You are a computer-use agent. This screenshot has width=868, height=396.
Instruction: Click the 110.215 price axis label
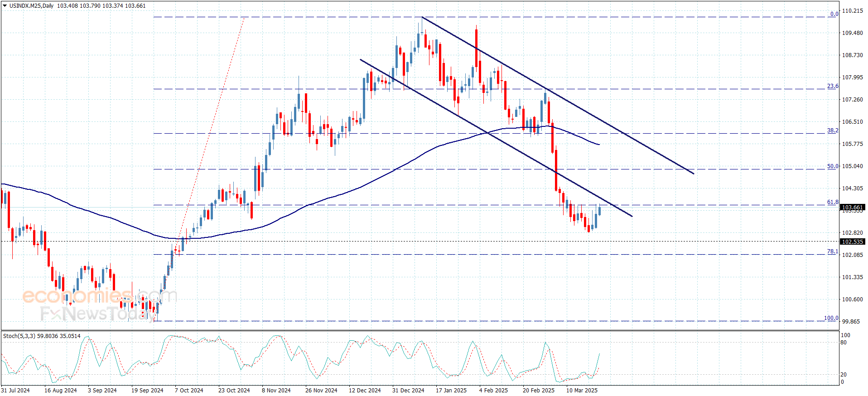852,11
